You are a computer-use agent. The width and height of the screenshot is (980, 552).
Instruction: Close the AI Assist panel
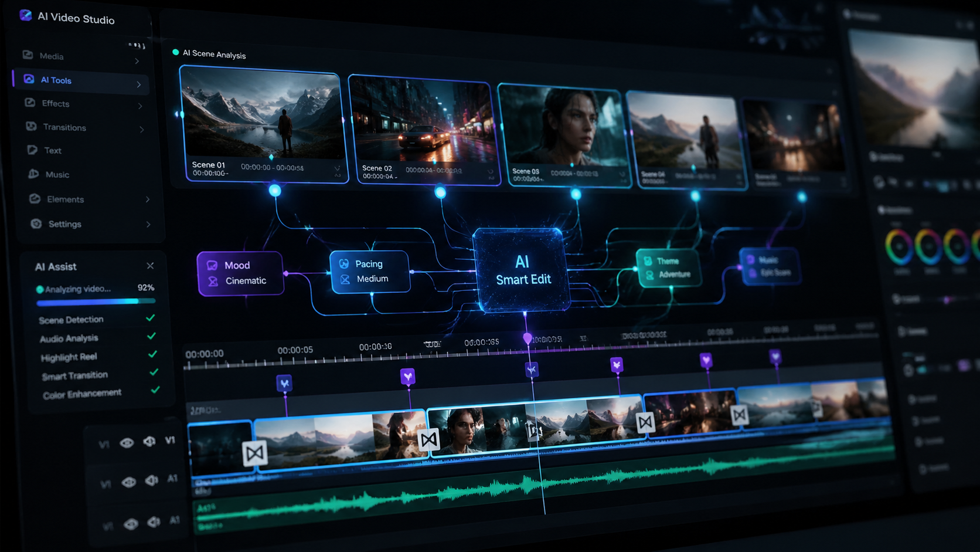point(150,266)
